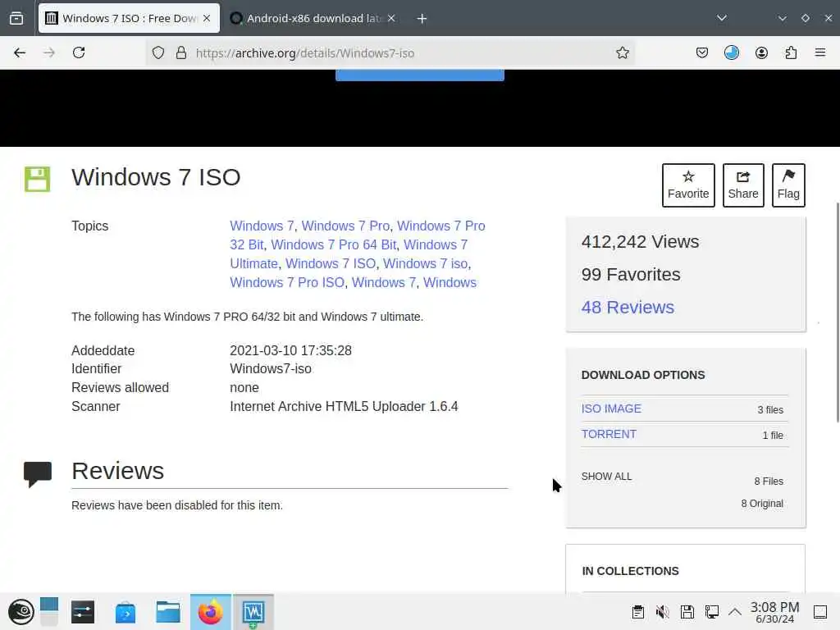
Task: Open the ISO IMAGE download option
Action: pos(611,409)
